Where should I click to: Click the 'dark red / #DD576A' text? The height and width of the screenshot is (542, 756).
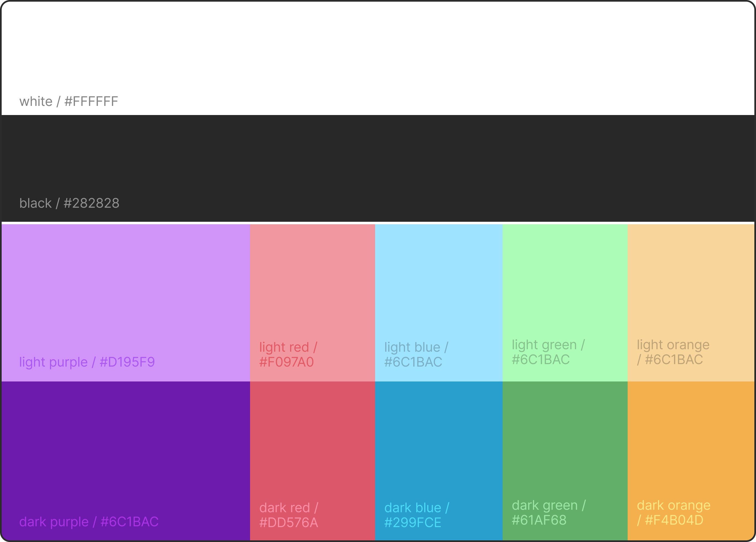pos(289,515)
